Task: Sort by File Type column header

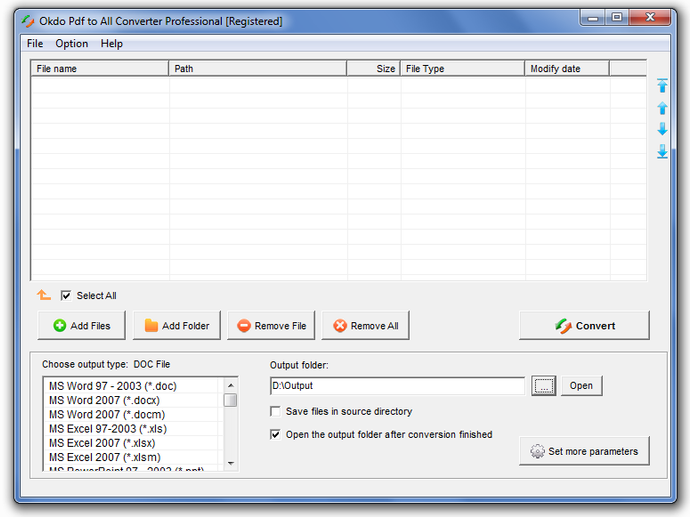Action: click(x=462, y=69)
